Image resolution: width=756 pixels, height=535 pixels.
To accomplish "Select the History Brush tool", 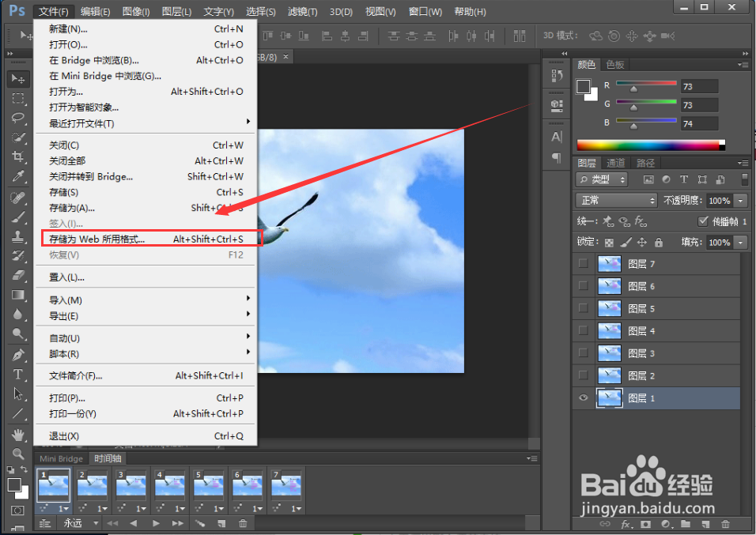I will (18, 256).
